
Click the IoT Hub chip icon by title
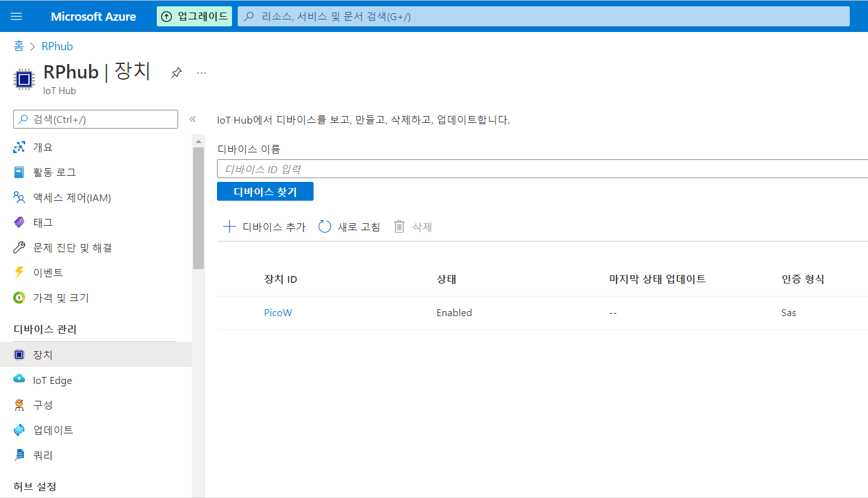(24, 79)
